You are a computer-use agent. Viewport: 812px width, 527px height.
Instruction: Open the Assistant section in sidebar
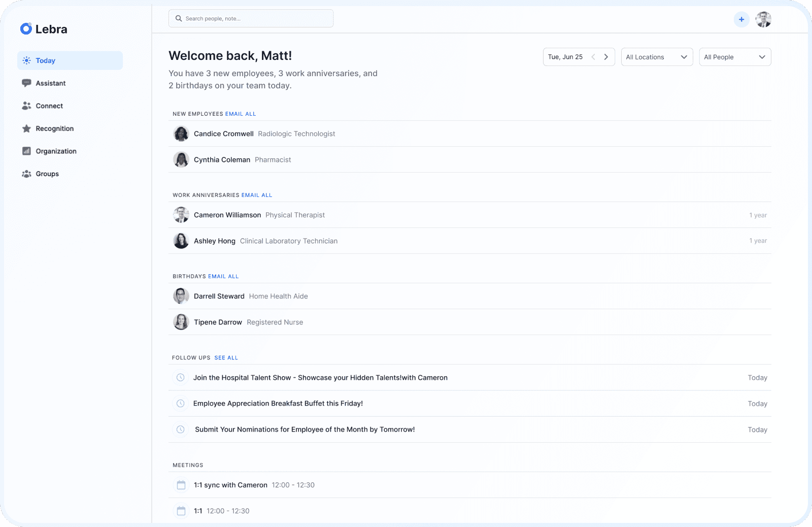pos(50,83)
